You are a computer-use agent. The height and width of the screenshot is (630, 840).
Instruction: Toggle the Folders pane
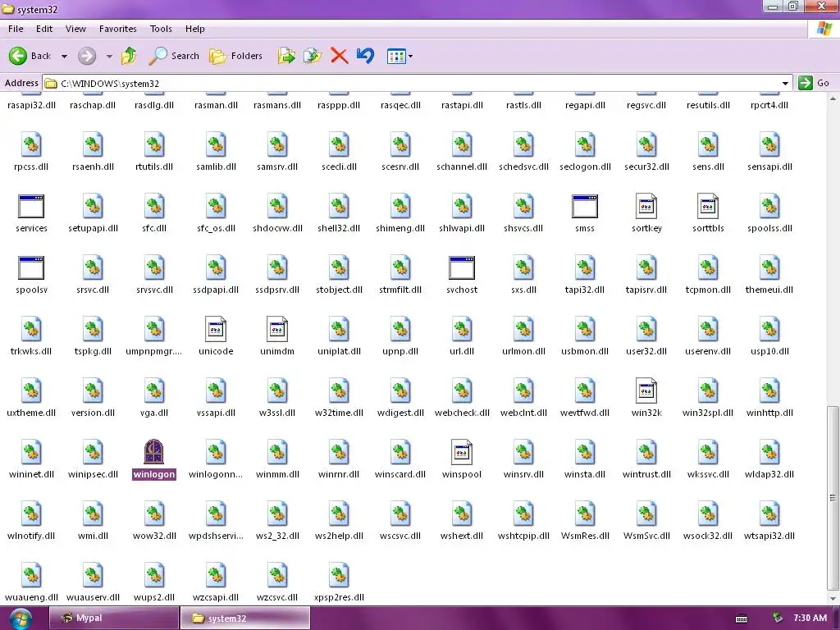(235, 56)
